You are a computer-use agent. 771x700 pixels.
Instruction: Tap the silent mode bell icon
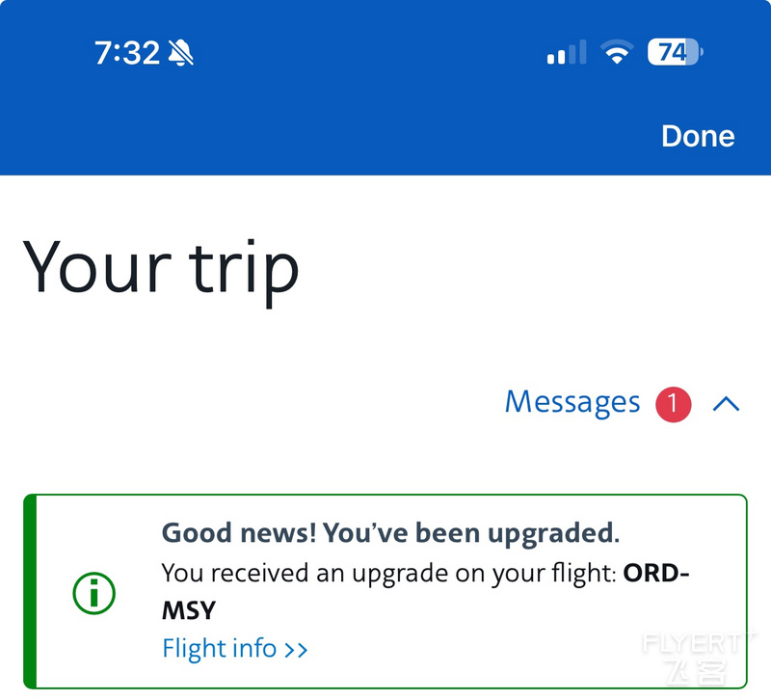click(x=180, y=52)
